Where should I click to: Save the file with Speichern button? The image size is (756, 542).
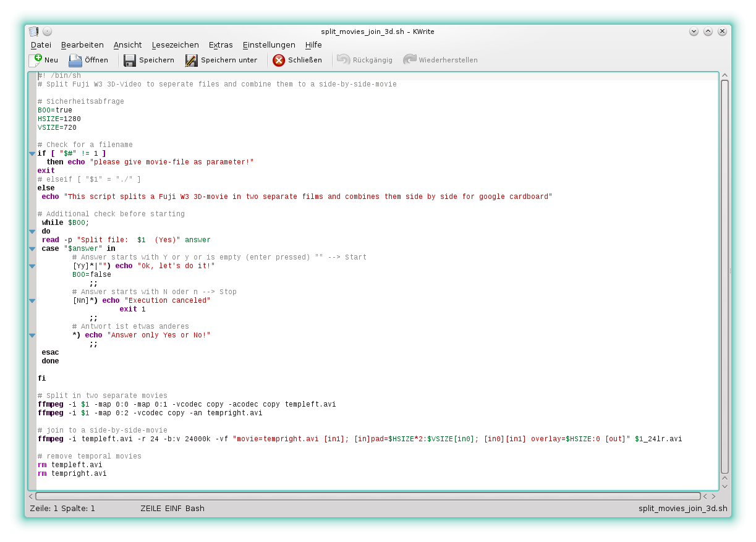click(x=149, y=60)
